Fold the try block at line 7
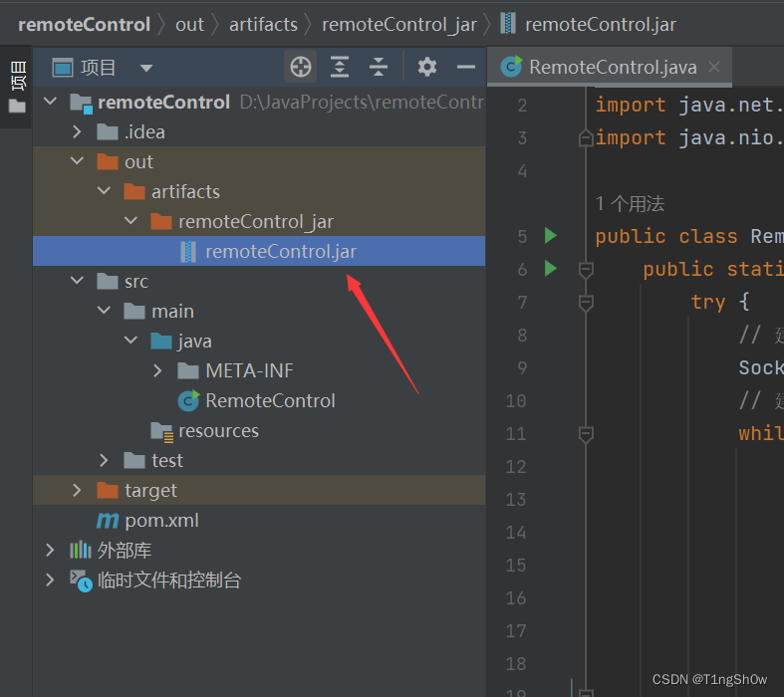The width and height of the screenshot is (784, 697). (x=586, y=303)
